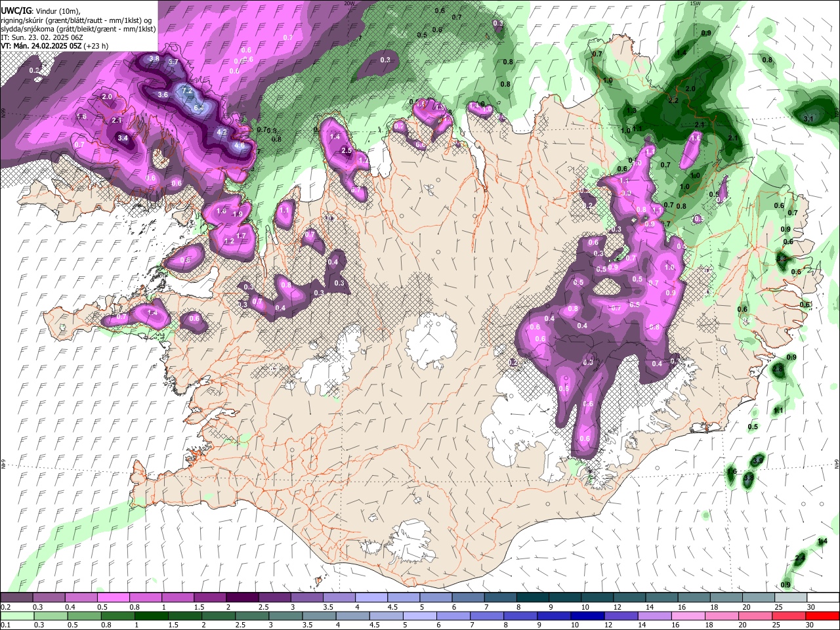
Task: Click the slydda/snjókoma legend description line
Action: click(x=78, y=29)
